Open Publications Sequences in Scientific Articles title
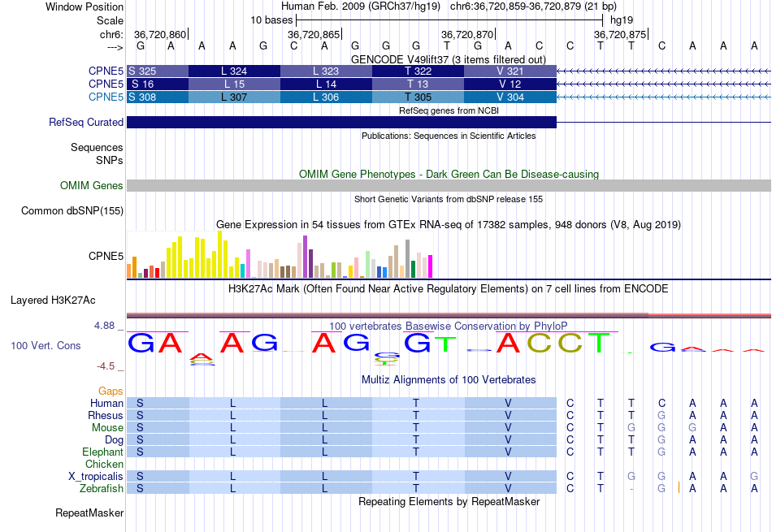The image size is (772, 532). [x=449, y=136]
